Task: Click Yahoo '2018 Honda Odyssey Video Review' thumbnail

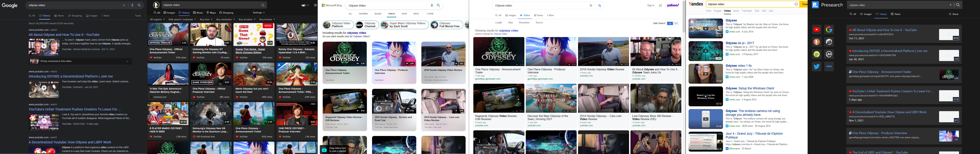Action: pos(603,51)
